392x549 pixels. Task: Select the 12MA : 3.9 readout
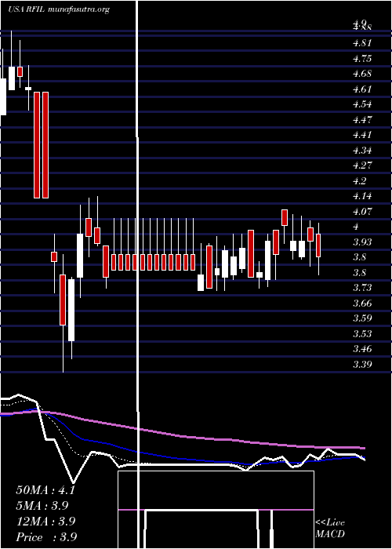point(45,522)
